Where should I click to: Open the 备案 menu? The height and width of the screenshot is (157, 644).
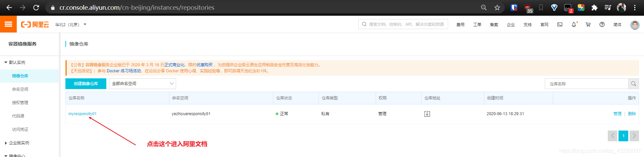[494, 24]
